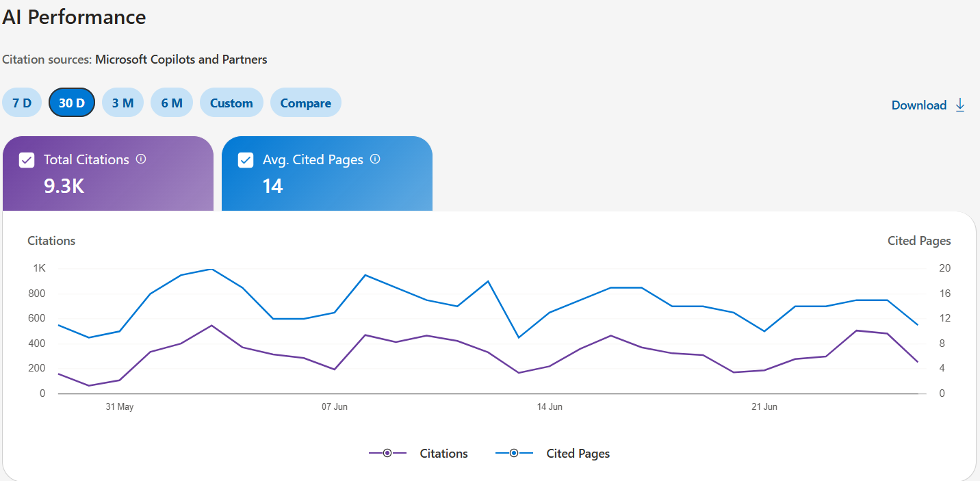Click the 9.3K citations value

click(x=64, y=186)
